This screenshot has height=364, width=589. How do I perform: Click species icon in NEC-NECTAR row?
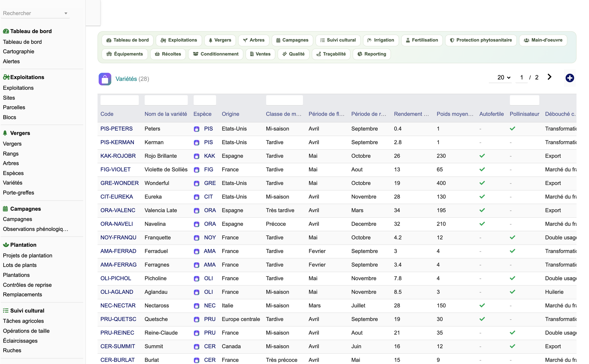click(196, 306)
